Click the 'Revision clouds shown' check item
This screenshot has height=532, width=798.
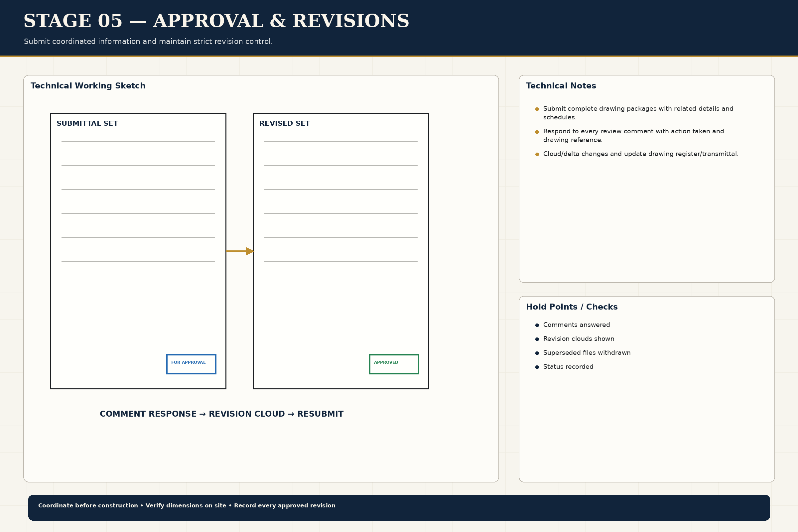click(579, 338)
